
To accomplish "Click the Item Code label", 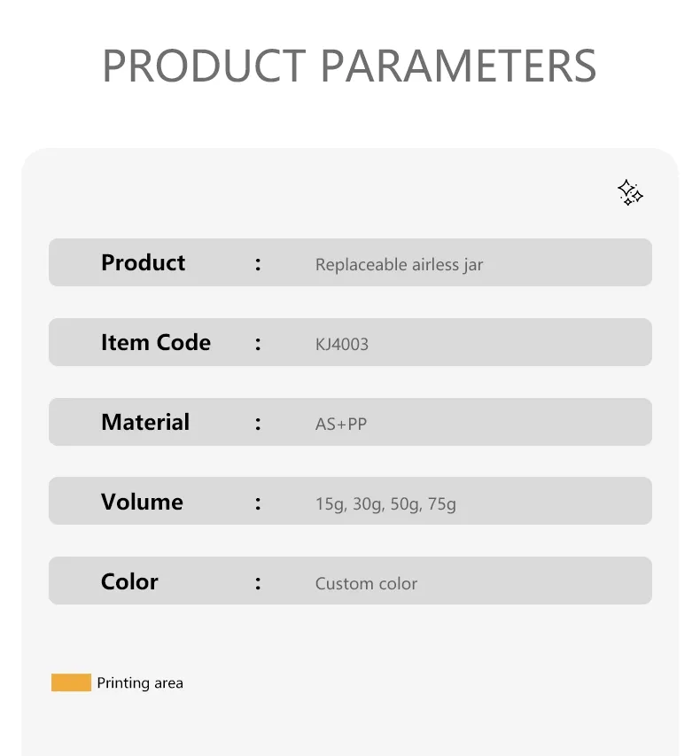I will (155, 343).
